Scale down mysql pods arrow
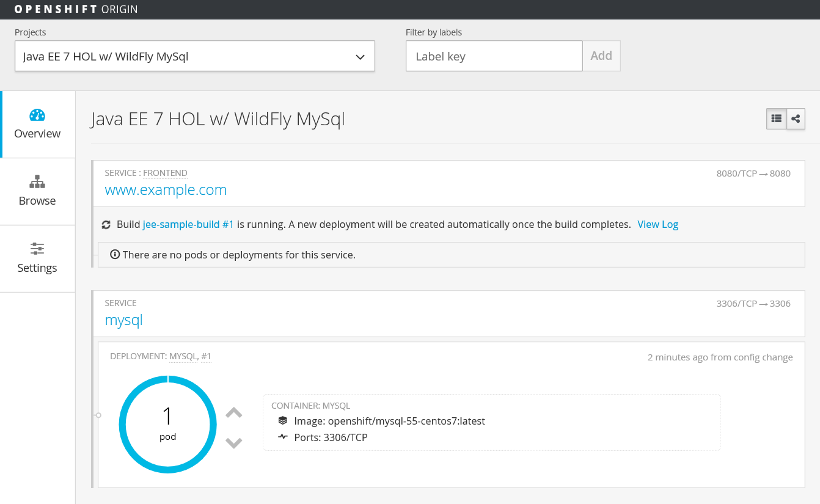This screenshot has width=820, height=504. tap(234, 442)
